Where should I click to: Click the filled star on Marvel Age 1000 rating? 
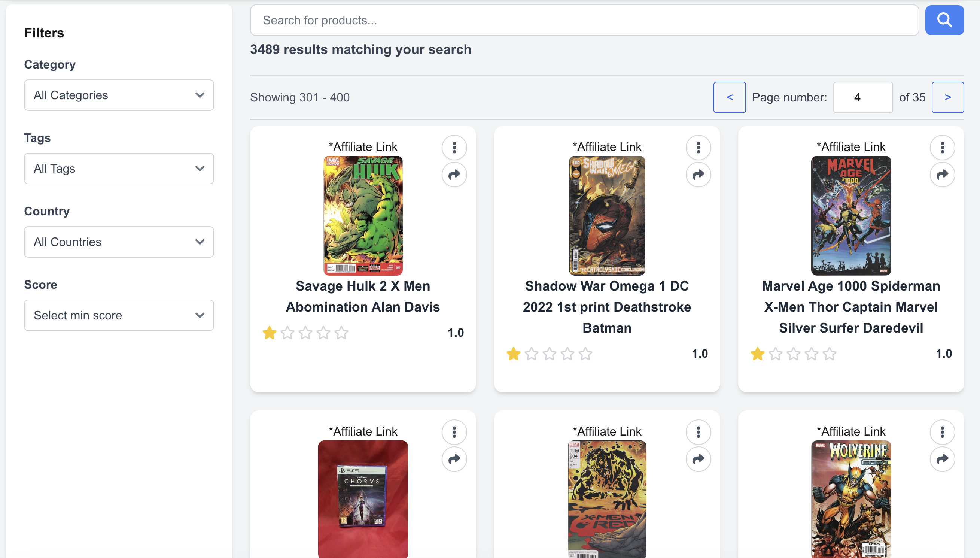click(757, 354)
